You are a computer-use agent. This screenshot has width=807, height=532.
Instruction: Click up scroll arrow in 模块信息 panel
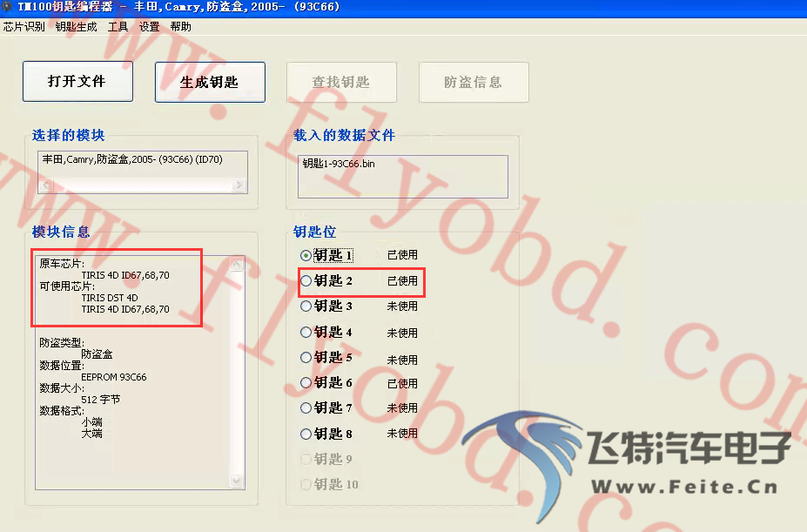click(236, 264)
